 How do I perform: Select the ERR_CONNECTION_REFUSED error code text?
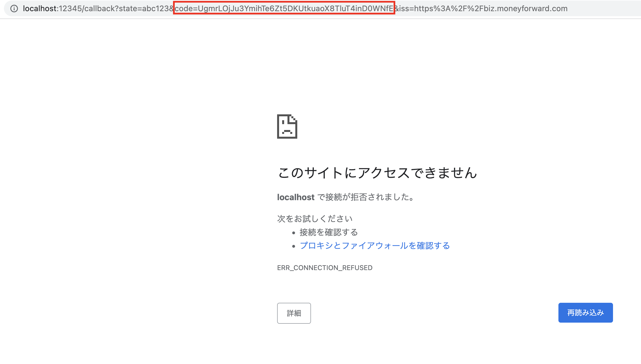(325, 268)
